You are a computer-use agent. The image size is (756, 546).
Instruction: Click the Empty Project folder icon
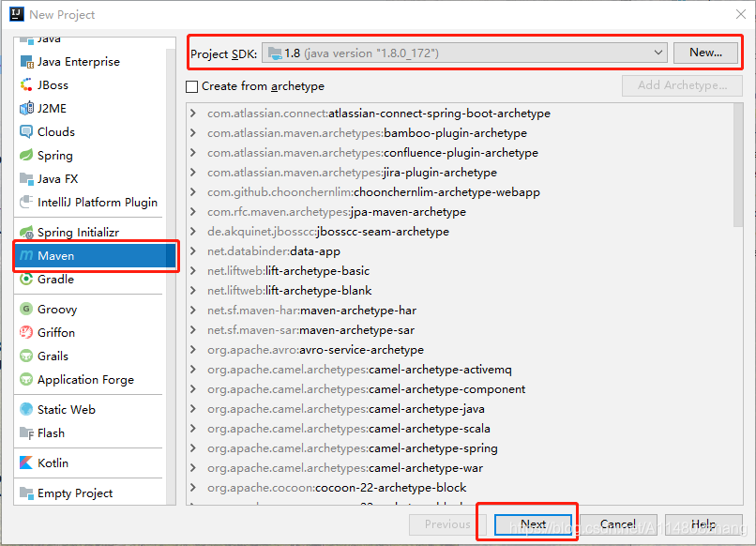coord(26,493)
